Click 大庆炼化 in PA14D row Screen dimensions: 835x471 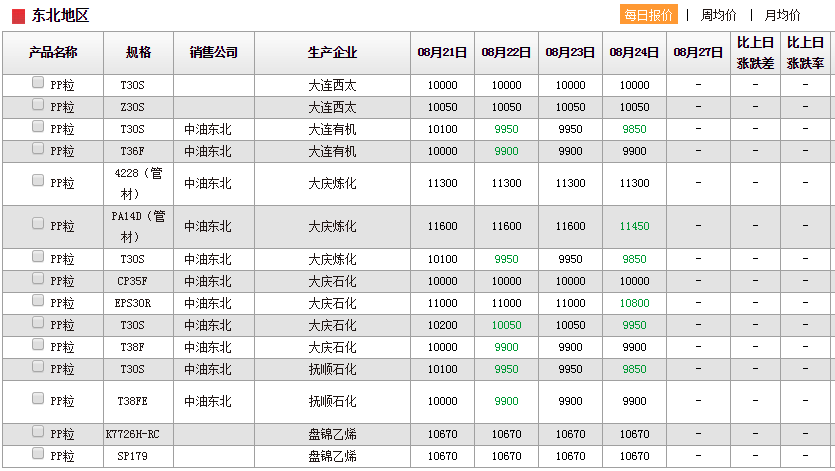[x=332, y=226]
